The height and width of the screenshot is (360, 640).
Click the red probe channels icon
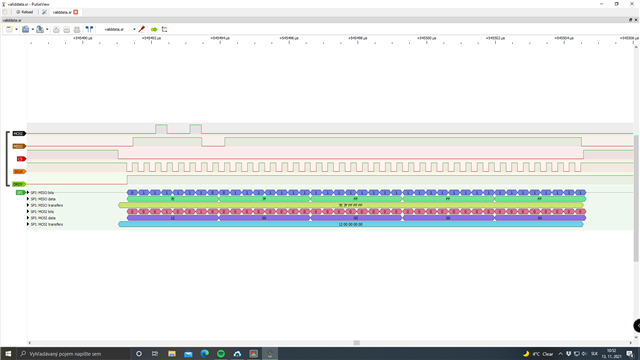click(x=142, y=29)
